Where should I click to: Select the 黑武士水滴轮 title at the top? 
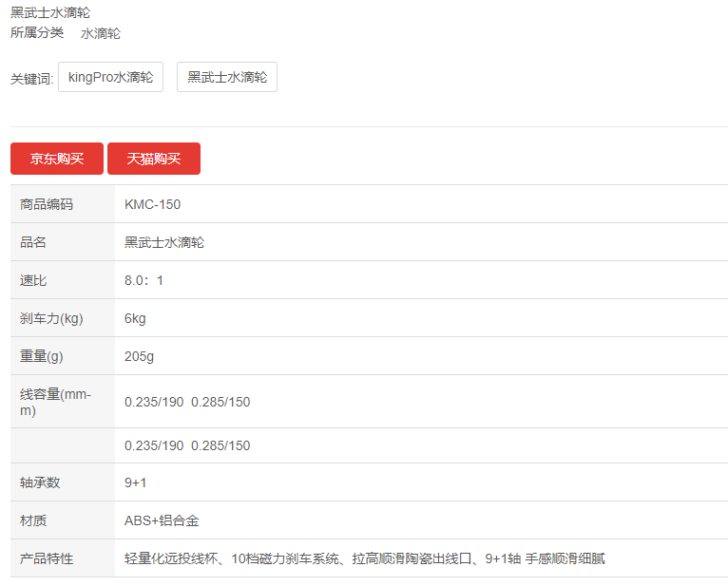click(x=50, y=12)
